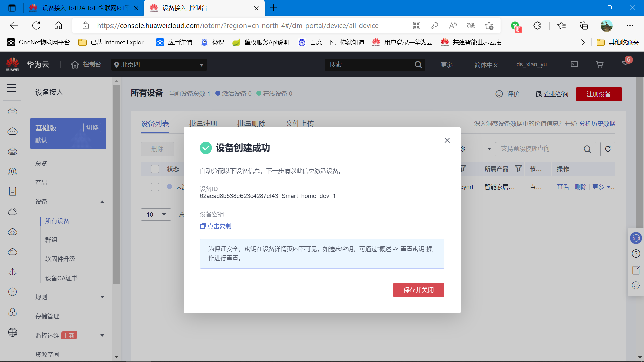
Task: Toggle the select-all checkbox in table header
Action: [155, 169]
